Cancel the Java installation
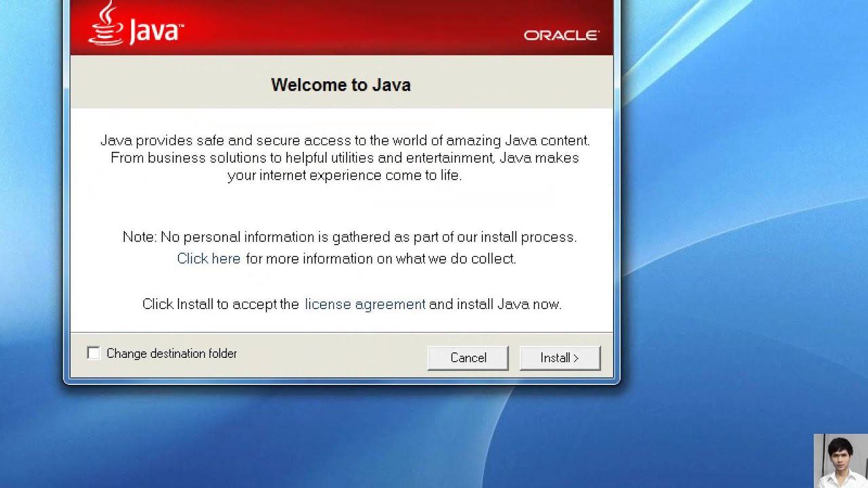Viewport: 868px width, 488px height. (468, 358)
